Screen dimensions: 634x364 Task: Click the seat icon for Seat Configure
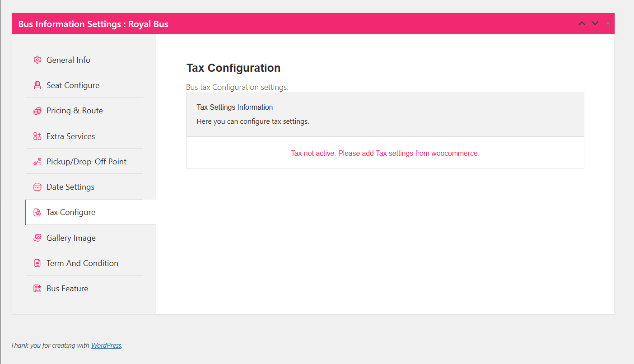pos(37,85)
